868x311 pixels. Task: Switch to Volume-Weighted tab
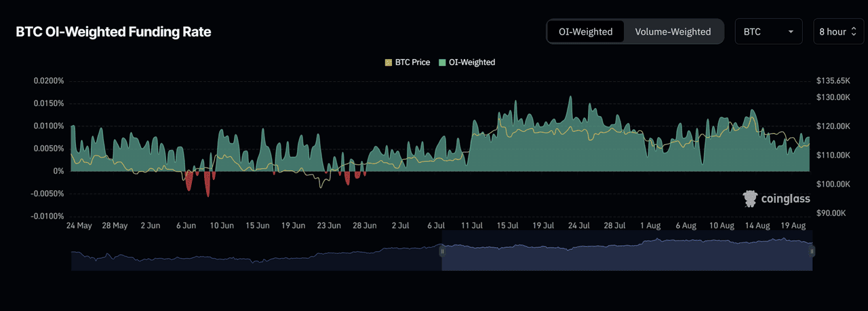pos(673,31)
